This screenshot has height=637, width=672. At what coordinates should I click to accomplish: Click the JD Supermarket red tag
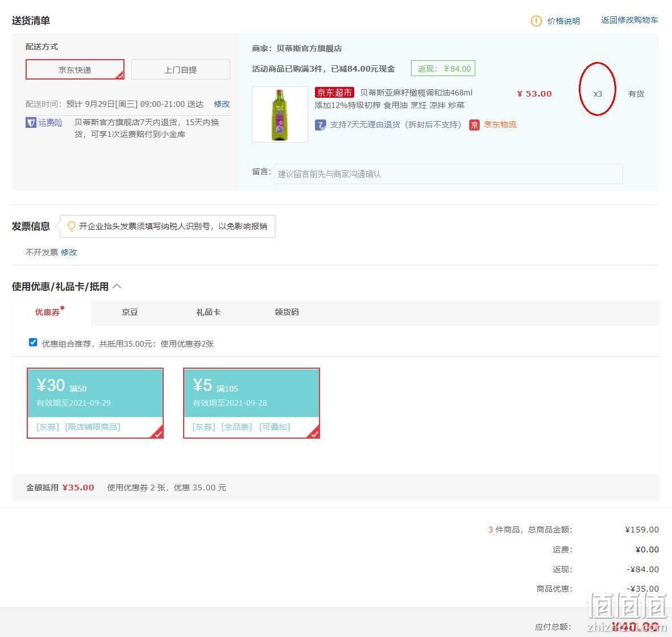pyautogui.click(x=334, y=93)
